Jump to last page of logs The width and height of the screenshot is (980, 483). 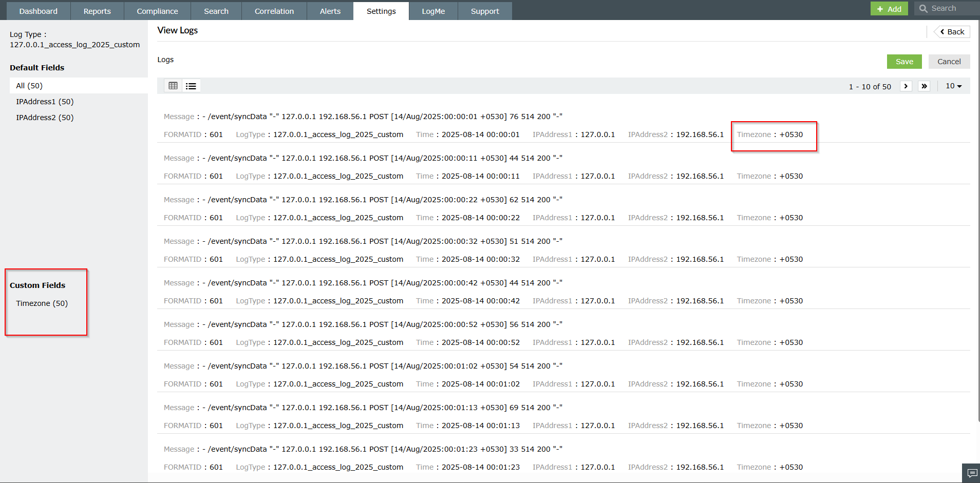924,86
